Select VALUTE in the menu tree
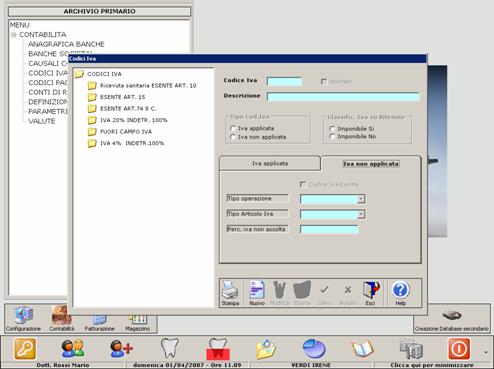 click(x=42, y=121)
